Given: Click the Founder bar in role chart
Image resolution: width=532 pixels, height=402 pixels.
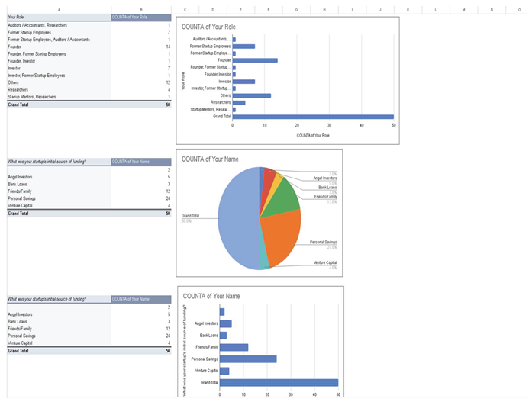Looking at the screenshot, I should [255, 60].
